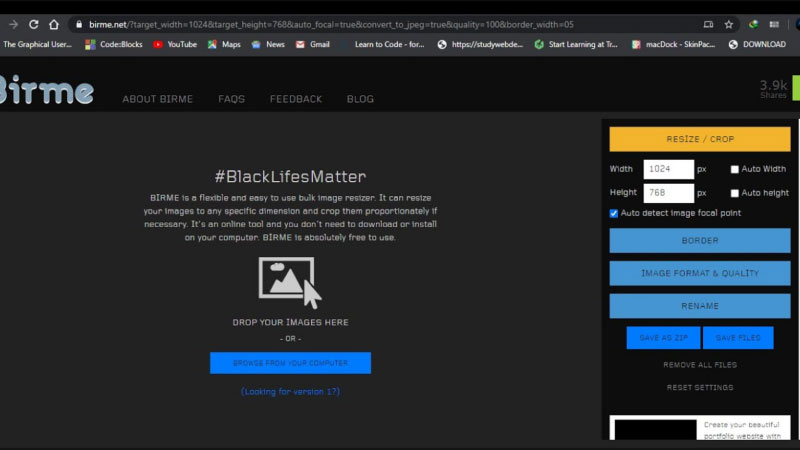Click RESET SETTINGS
The width and height of the screenshot is (800, 450).
699,387
